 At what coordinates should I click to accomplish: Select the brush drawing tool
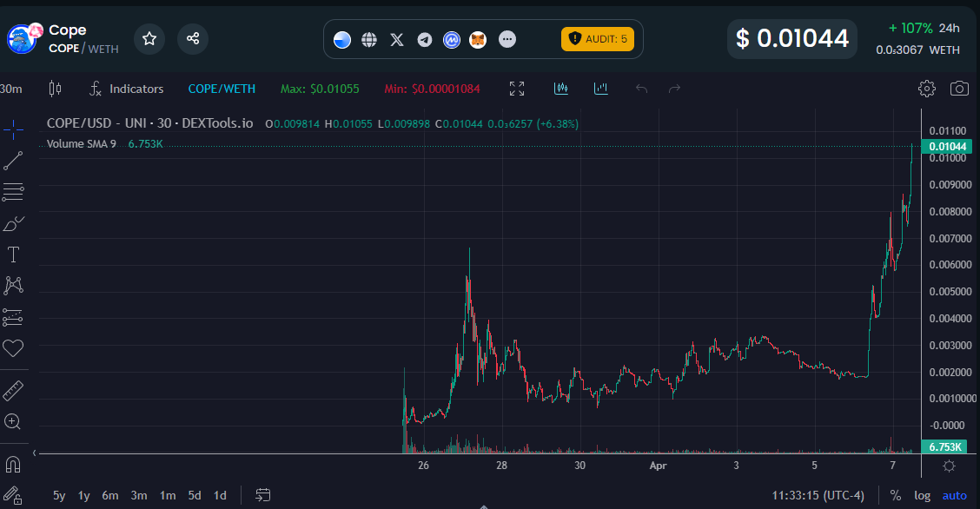coord(13,223)
